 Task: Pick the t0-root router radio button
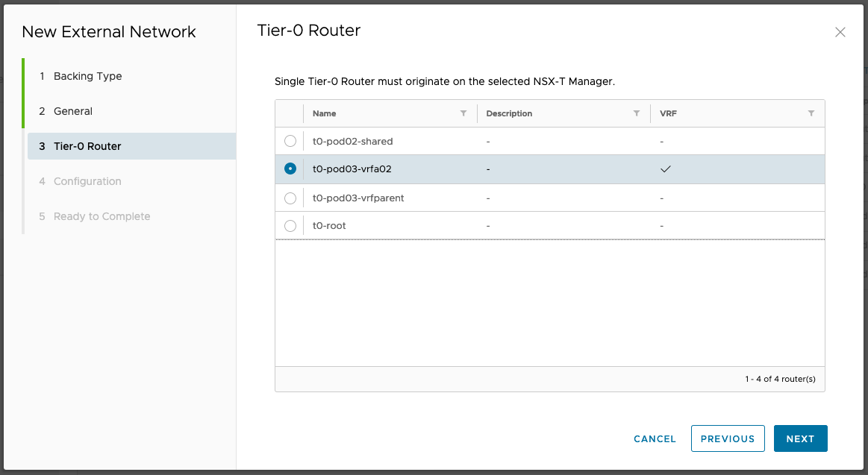(x=290, y=225)
